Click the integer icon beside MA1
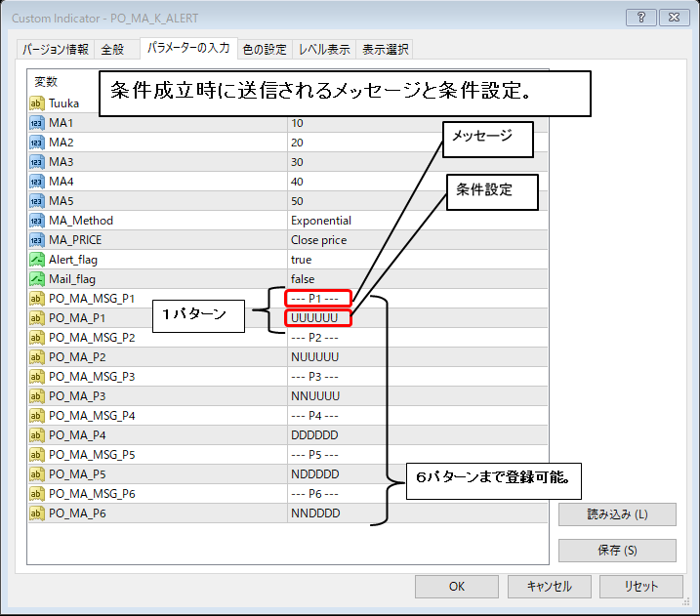This screenshot has height=616, width=700. [x=37, y=123]
